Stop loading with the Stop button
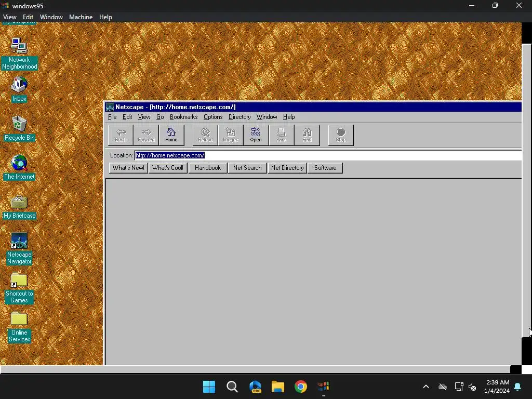Viewport: 532px width, 399px height. tap(341, 135)
